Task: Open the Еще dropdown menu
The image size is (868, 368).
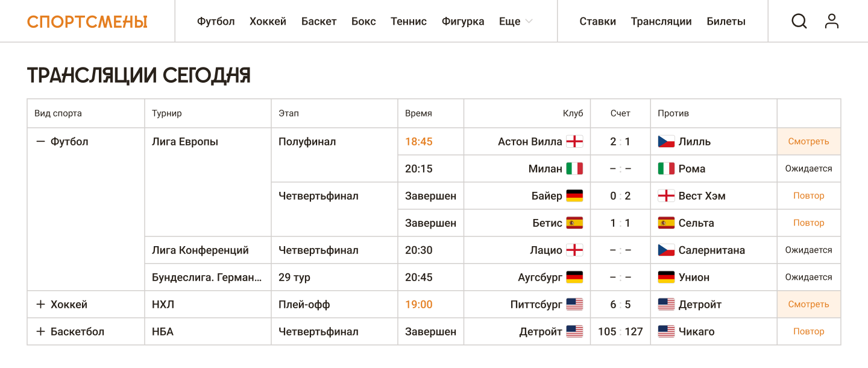Action: [515, 22]
